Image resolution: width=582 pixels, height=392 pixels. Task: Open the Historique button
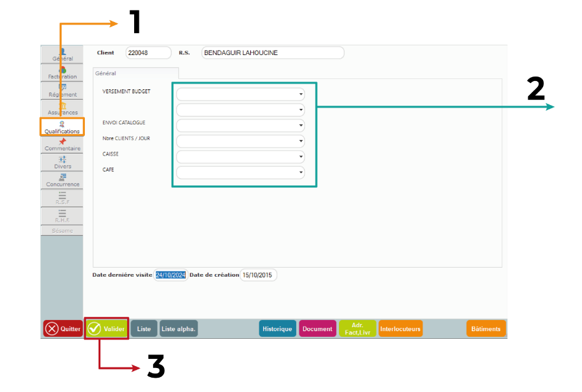tap(277, 329)
